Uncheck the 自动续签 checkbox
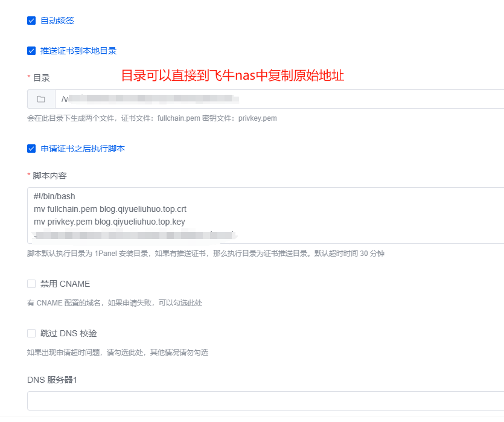Image resolution: width=504 pixels, height=422 pixels. [31, 21]
